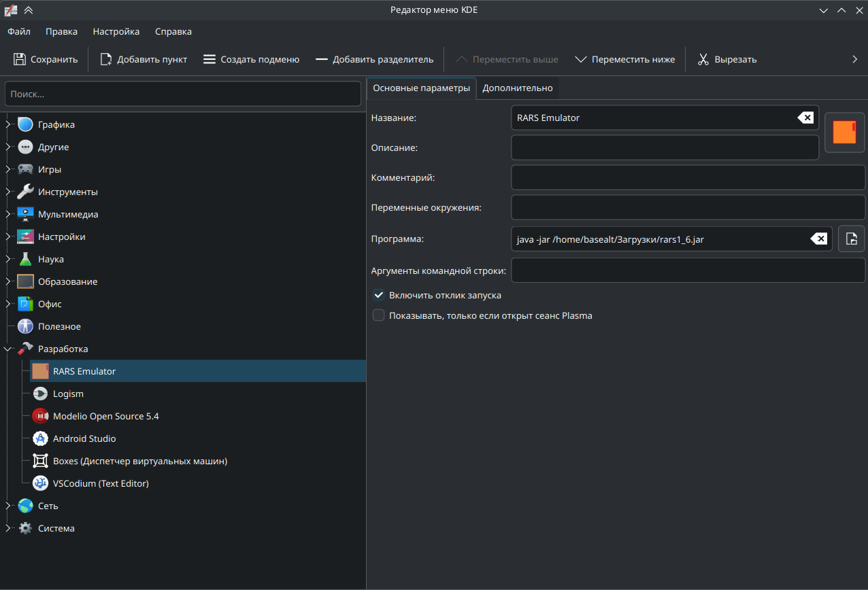The height and width of the screenshot is (590, 868).
Task: Click the Комментарий input field
Action: click(688, 177)
